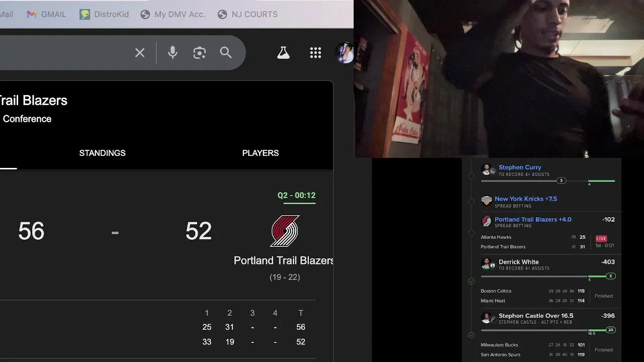Click the Boston Celtics score row
The width and height of the screenshot is (644, 362).
(x=533, y=291)
